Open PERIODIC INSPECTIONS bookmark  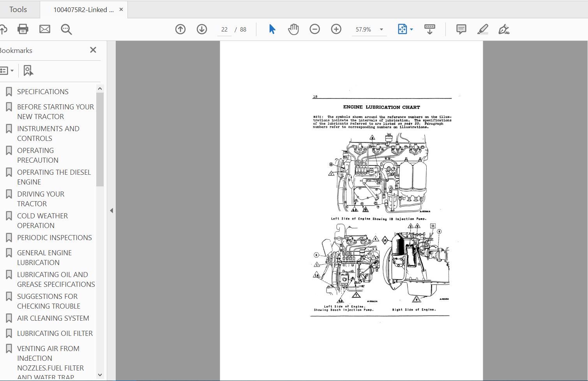[55, 238]
